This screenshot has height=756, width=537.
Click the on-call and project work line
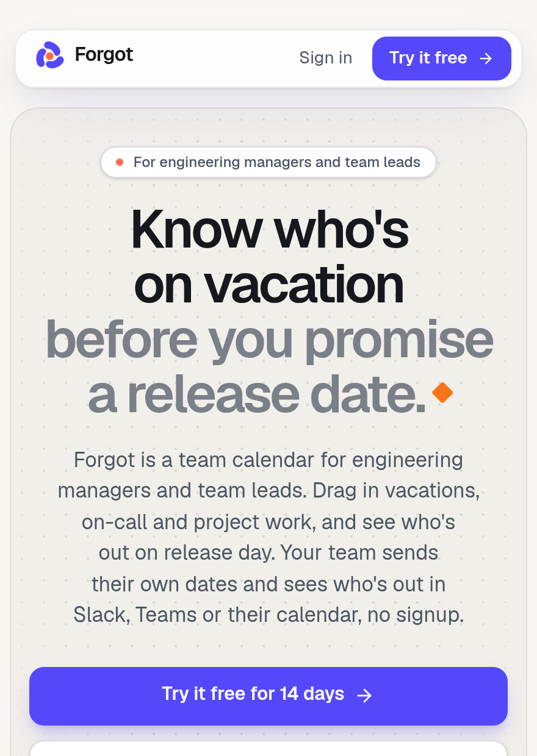coord(268,522)
